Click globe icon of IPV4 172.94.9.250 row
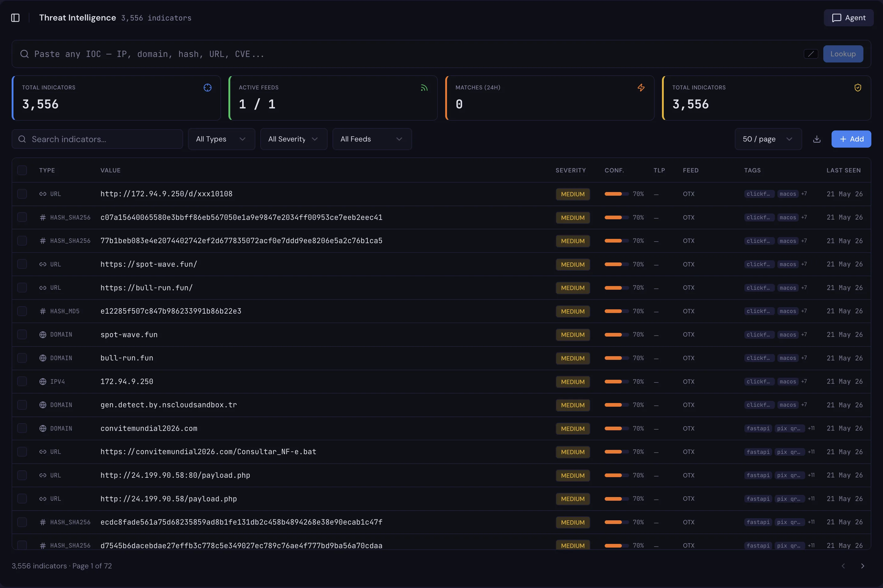The image size is (883, 588). [43, 381]
